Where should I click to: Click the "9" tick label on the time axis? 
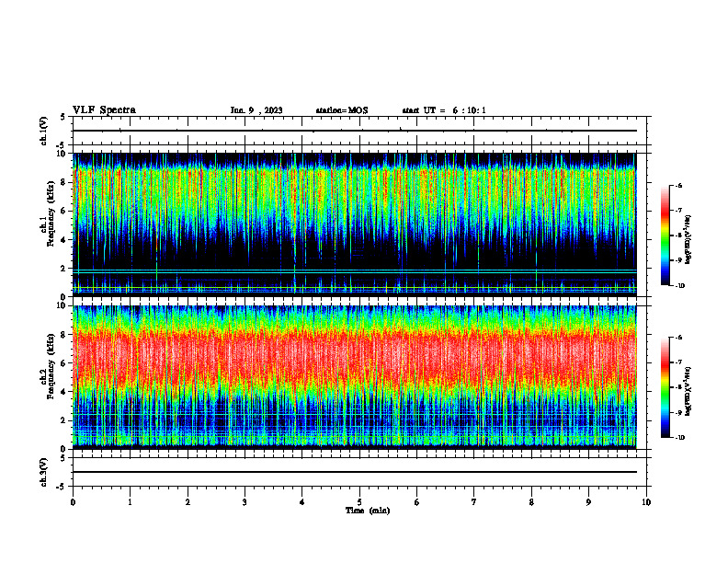click(x=588, y=502)
